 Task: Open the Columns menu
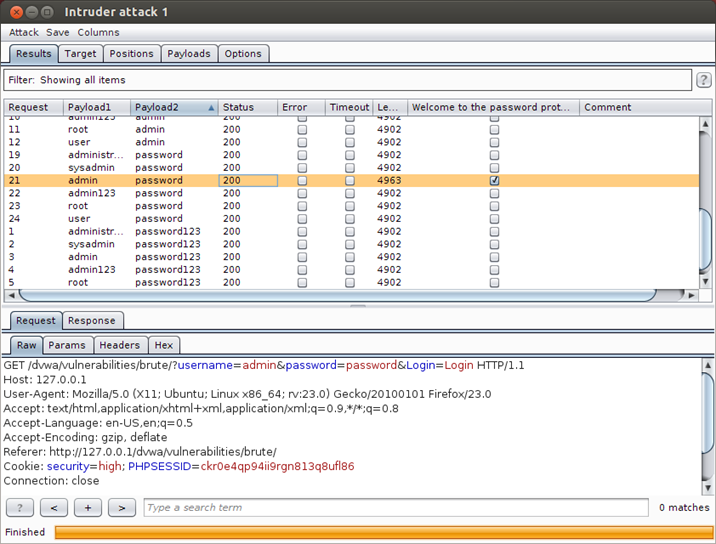coord(98,33)
